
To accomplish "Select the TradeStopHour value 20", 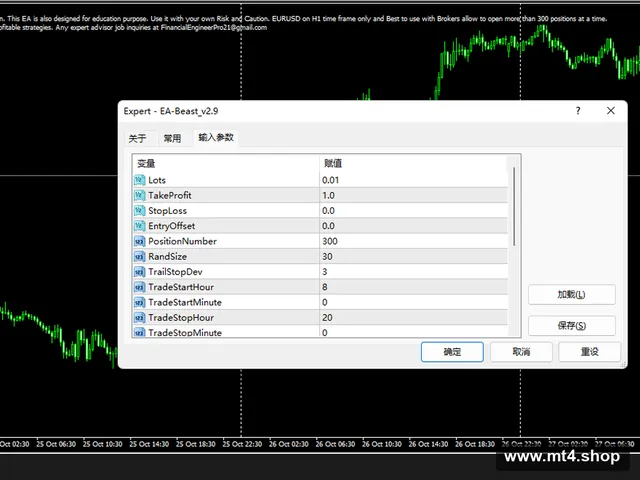I will (327, 318).
